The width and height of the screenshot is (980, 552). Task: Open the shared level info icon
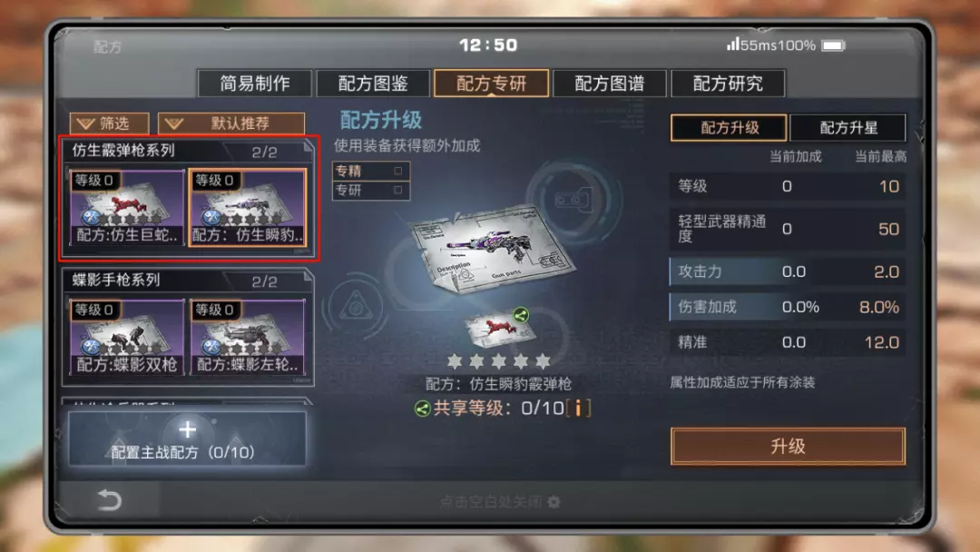[x=578, y=409]
